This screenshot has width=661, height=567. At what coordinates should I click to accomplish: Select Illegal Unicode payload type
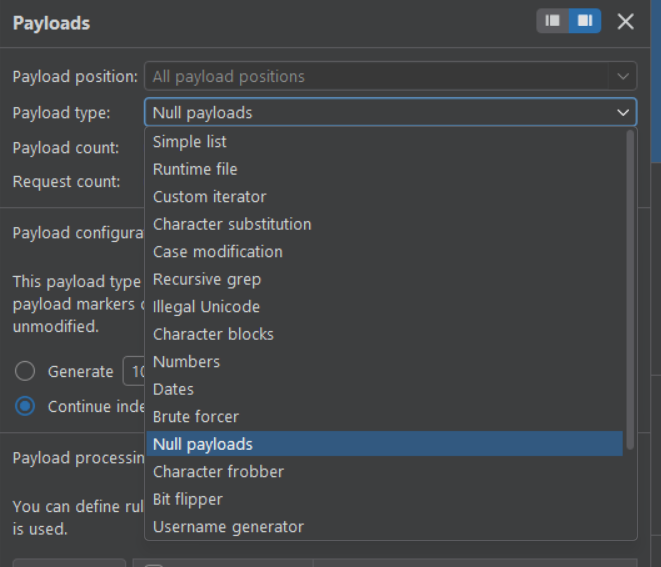tap(384, 306)
